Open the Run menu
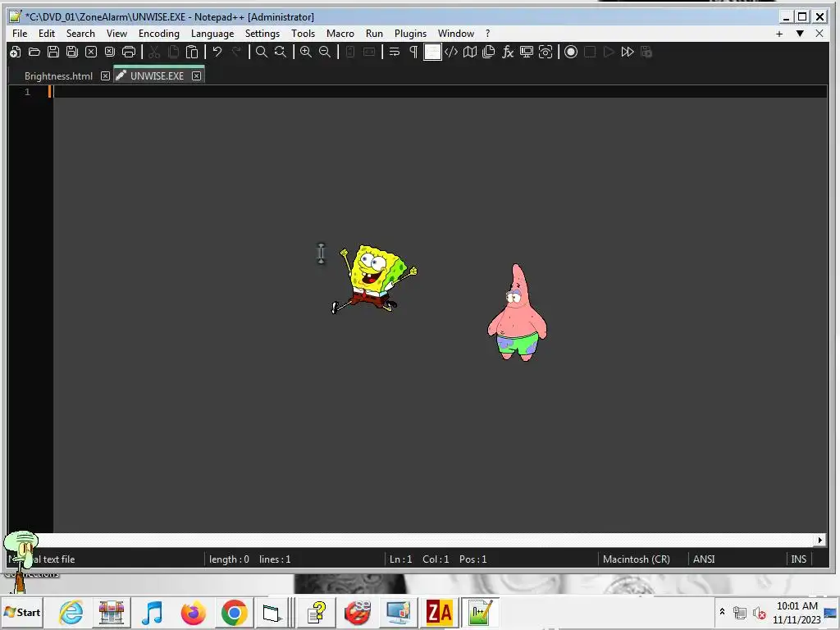This screenshot has width=840, height=630. coord(374,33)
